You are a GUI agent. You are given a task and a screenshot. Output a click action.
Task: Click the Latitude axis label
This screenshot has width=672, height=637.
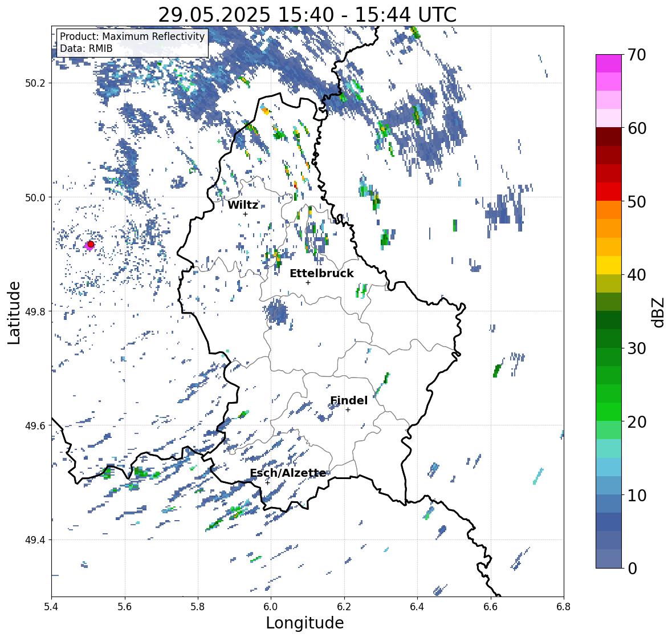14,313
